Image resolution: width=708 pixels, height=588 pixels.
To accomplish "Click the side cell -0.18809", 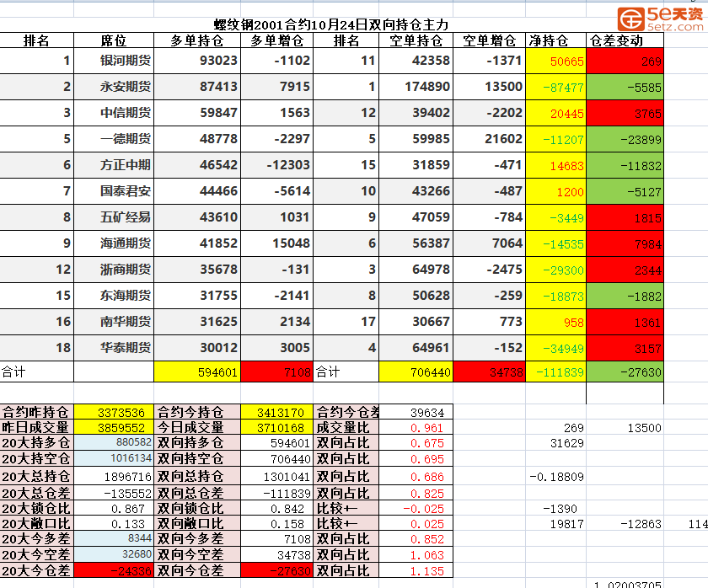I will tap(555, 476).
